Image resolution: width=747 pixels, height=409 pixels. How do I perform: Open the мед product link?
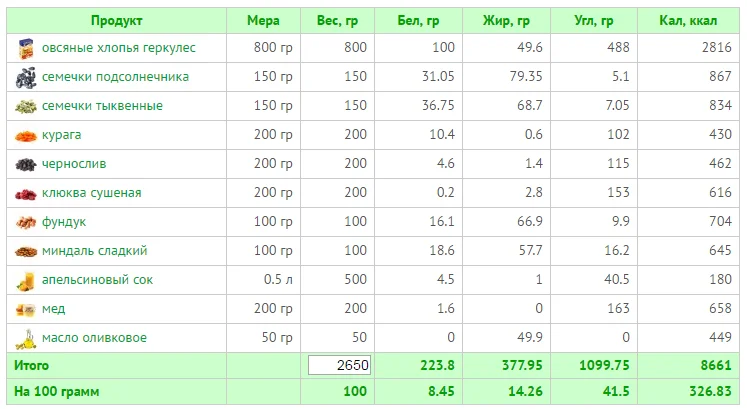click(53, 309)
